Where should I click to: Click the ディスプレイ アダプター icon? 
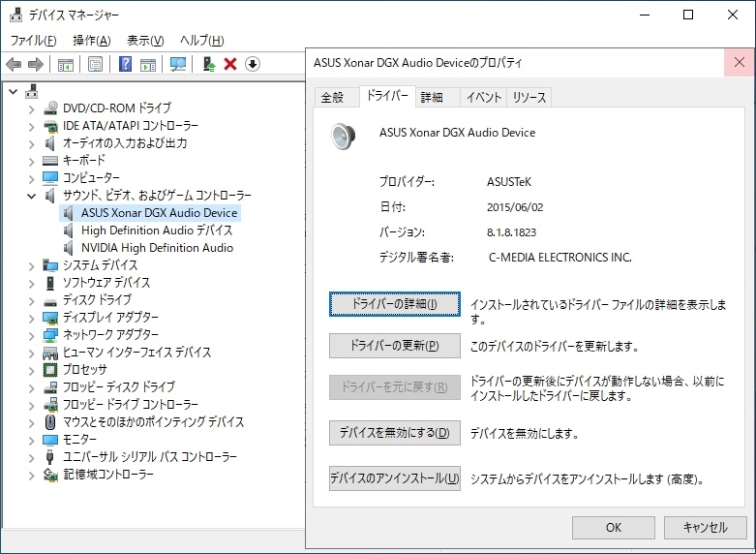(50, 318)
